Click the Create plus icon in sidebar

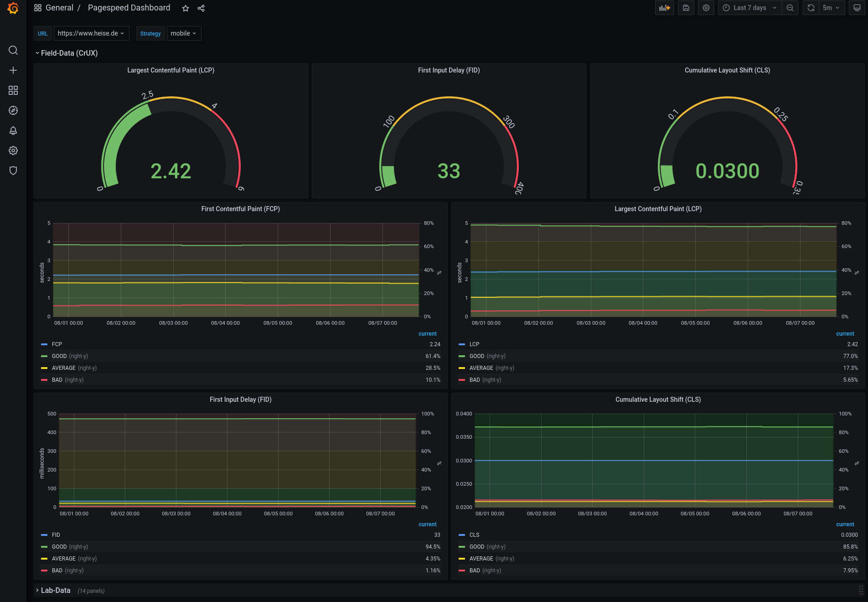[13, 70]
